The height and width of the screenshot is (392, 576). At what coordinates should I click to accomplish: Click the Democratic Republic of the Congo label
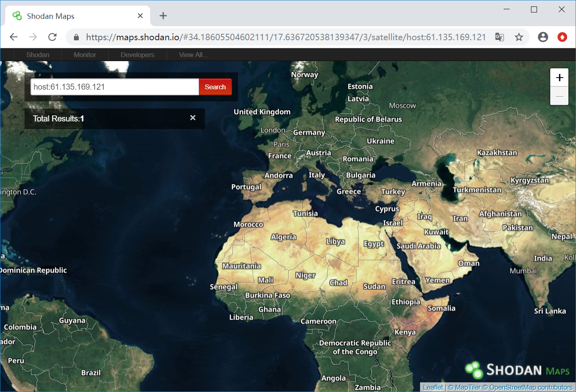click(355, 347)
